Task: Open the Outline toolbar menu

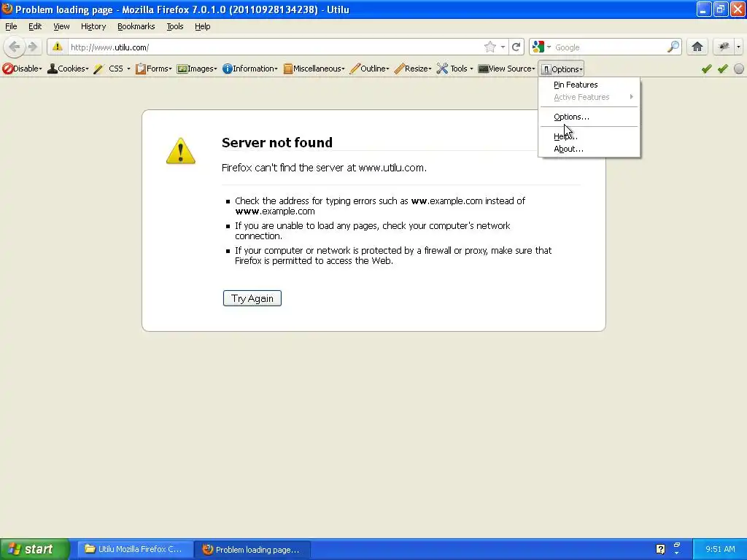Action: point(369,69)
